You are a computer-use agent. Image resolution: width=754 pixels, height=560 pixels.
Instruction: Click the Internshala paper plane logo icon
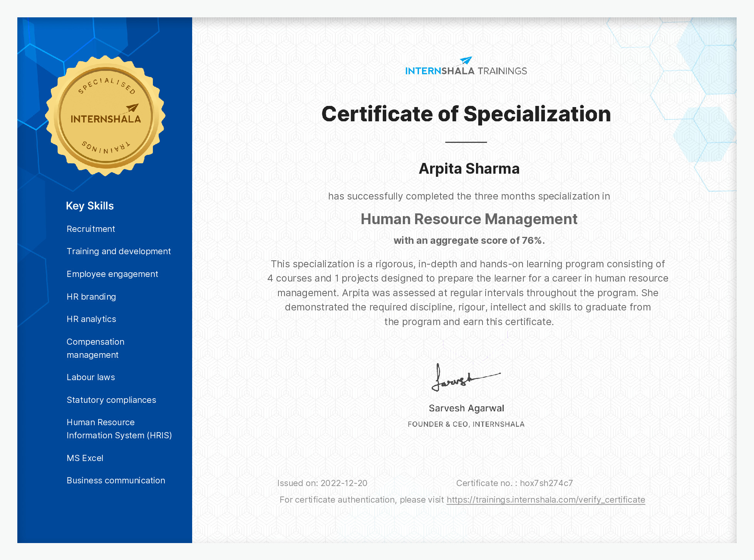(465, 60)
